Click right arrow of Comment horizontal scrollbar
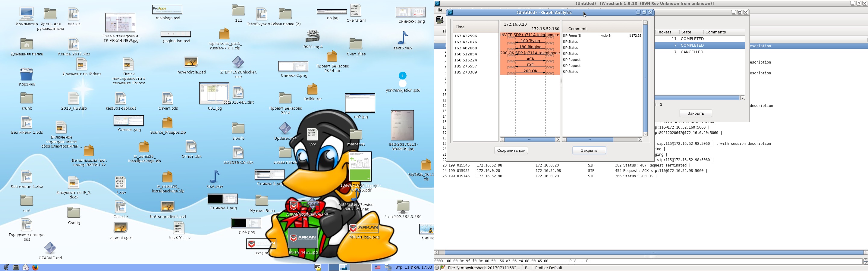The height and width of the screenshot is (271, 868). point(640,140)
